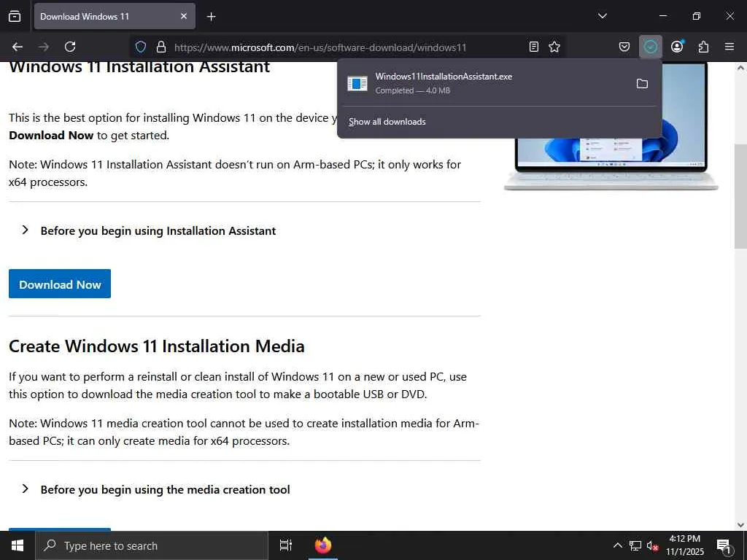Click the installer file icon in downloads
The height and width of the screenshot is (560, 747).
[357, 83]
